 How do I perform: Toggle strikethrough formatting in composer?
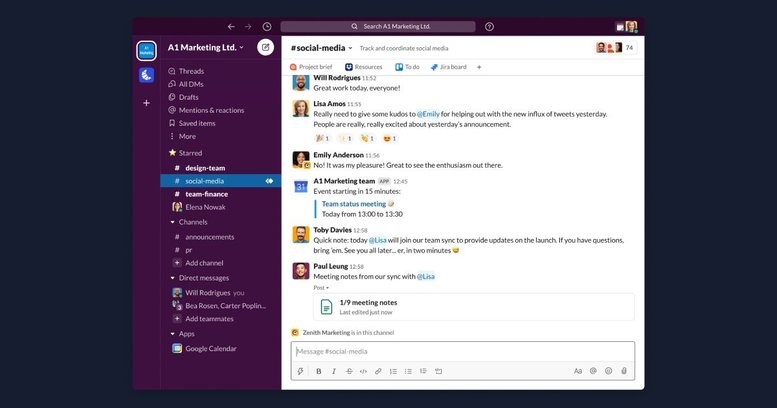click(349, 371)
